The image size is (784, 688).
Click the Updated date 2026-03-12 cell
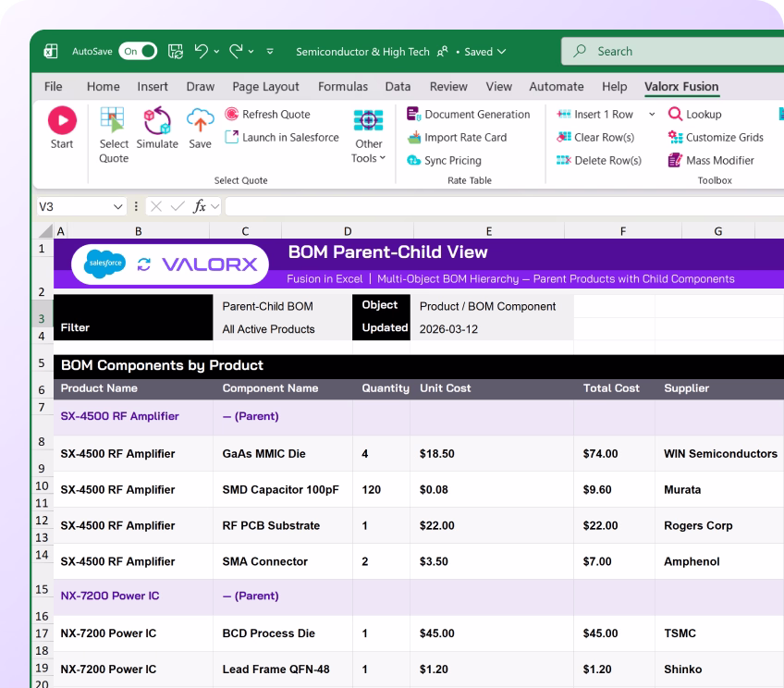click(x=492, y=329)
